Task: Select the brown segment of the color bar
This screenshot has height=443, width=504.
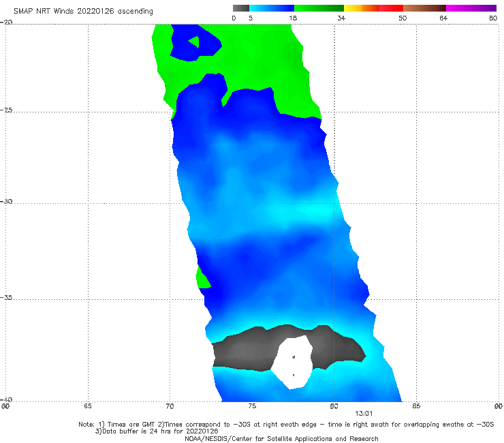Action: (424, 8)
